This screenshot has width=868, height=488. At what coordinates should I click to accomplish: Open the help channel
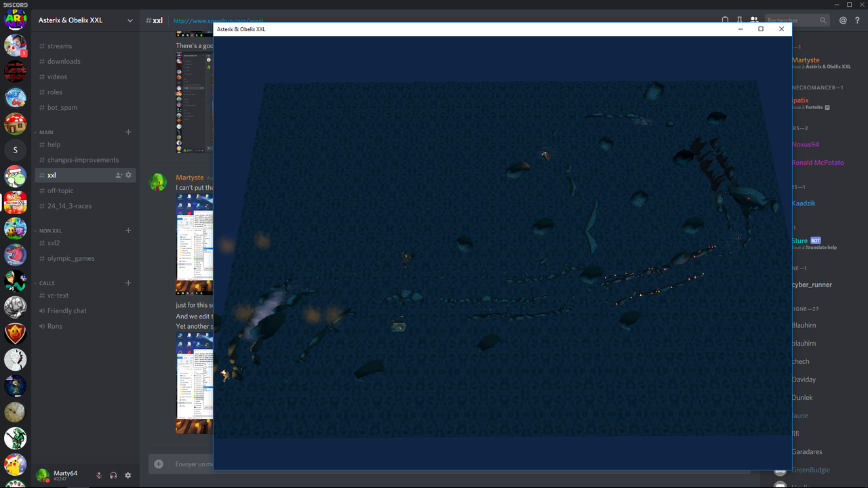85,144
